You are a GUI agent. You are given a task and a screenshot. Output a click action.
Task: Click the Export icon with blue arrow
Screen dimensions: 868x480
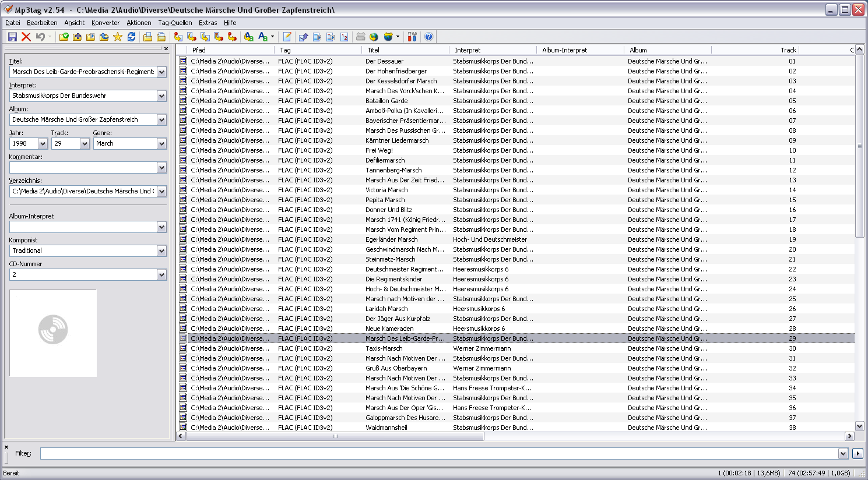304,37
